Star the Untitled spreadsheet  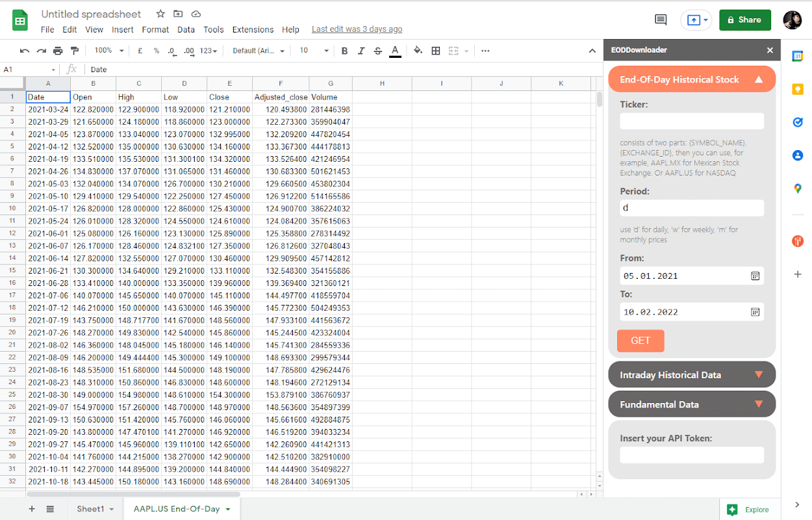[160, 14]
